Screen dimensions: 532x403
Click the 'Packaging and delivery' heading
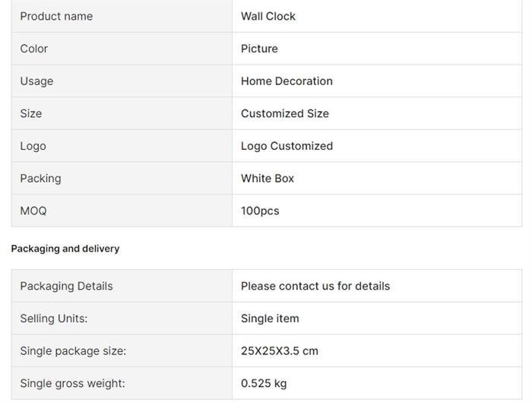(65, 249)
